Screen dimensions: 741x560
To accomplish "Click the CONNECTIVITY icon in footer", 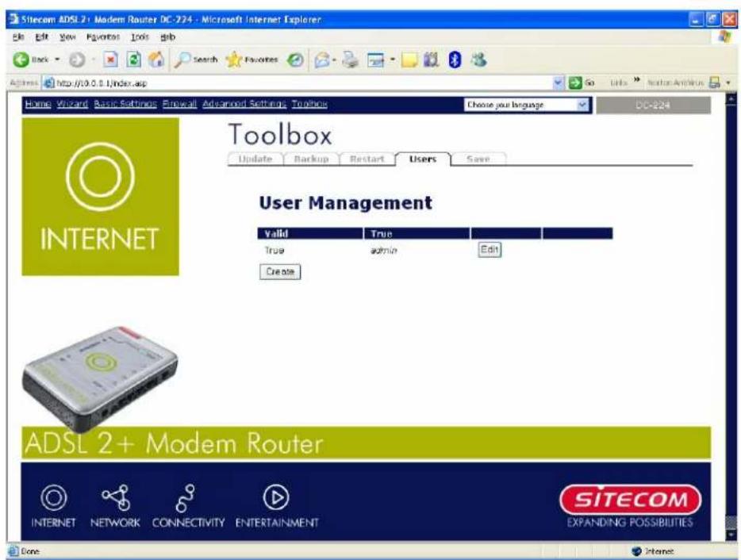I will (186, 497).
